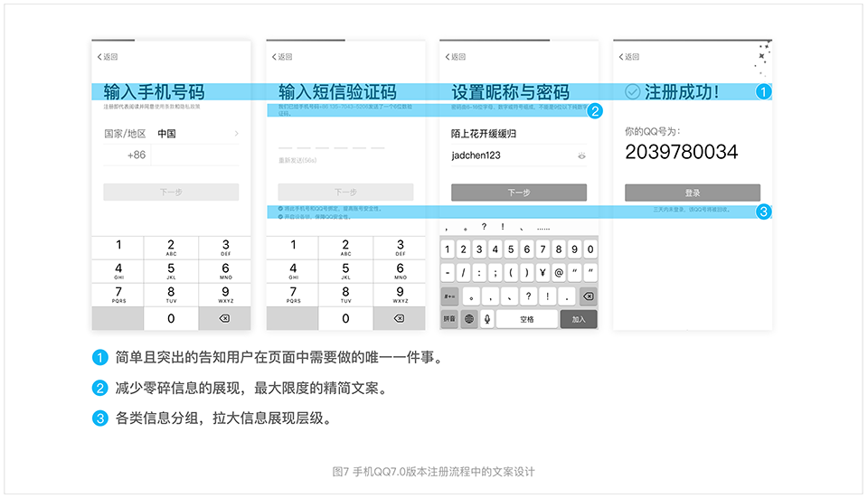Image resolution: width=868 pixels, height=498 pixels.
Task: Tap the @ key on the keyboard
Action: point(559,272)
